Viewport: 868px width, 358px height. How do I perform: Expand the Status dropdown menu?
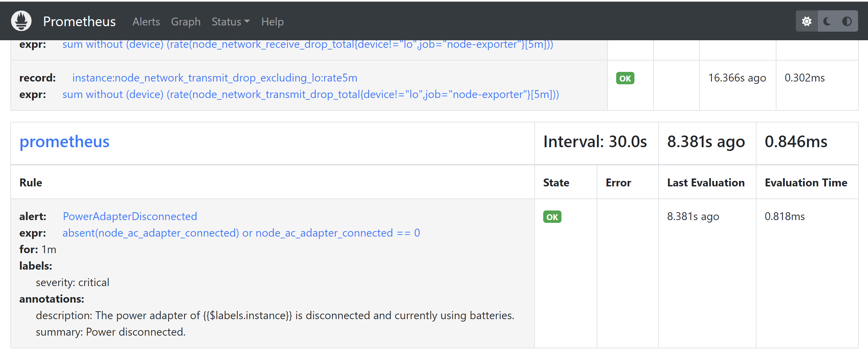coord(231,22)
